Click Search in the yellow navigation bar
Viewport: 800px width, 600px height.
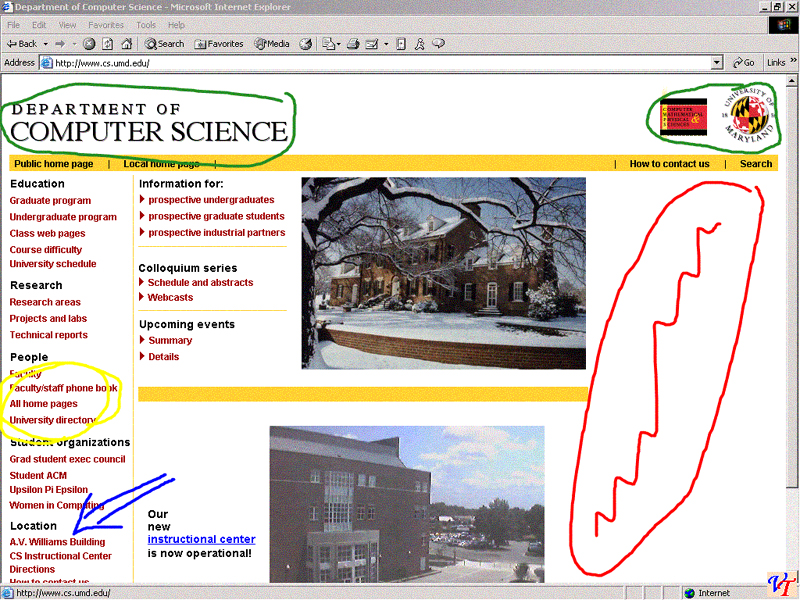756,164
